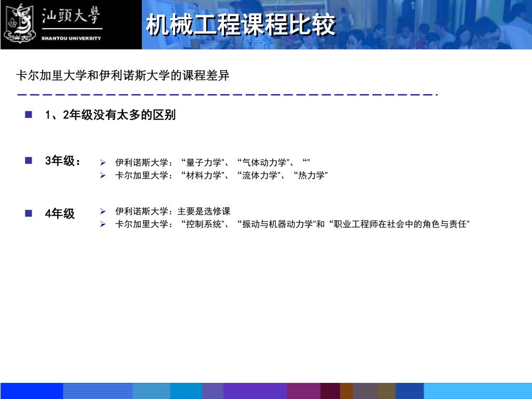Image resolution: width=532 pixels, height=399 pixels.
Task: Click the arrow bullet before 卡尔加里大学 控制系统 line
Action: point(103,224)
